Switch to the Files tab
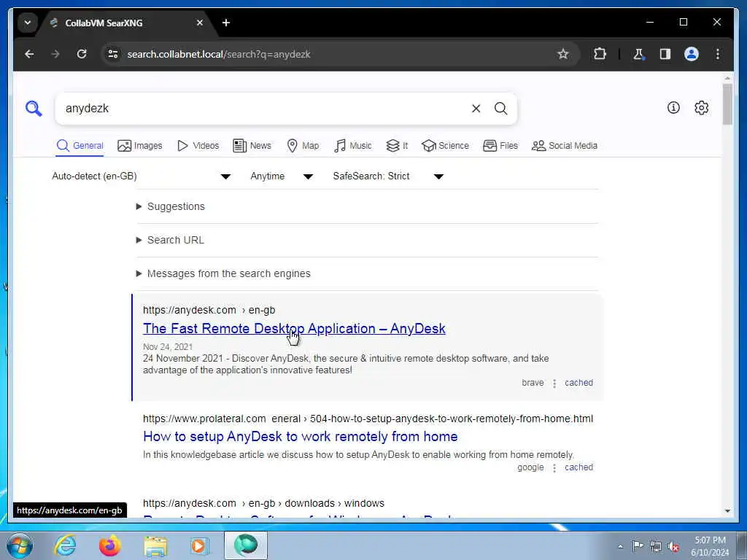Viewport: 747px width, 560px height. [500, 146]
